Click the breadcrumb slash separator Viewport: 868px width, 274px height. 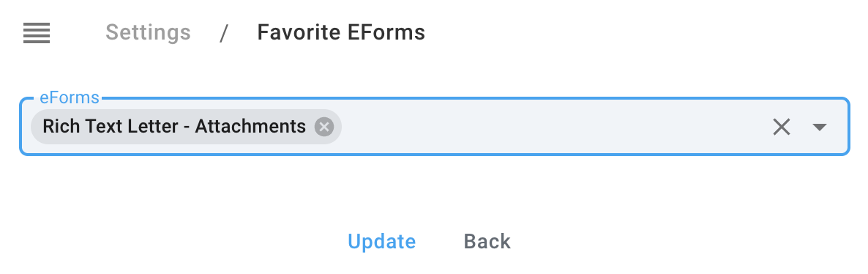coord(224,33)
